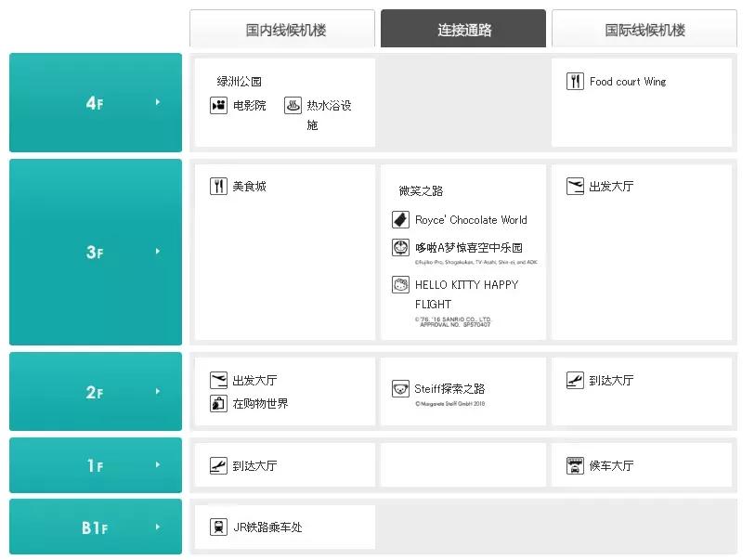Screen dimensions: 755x560
Task: Open the 国内线候机楼 tab
Action: pyautogui.click(x=282, y=29)
